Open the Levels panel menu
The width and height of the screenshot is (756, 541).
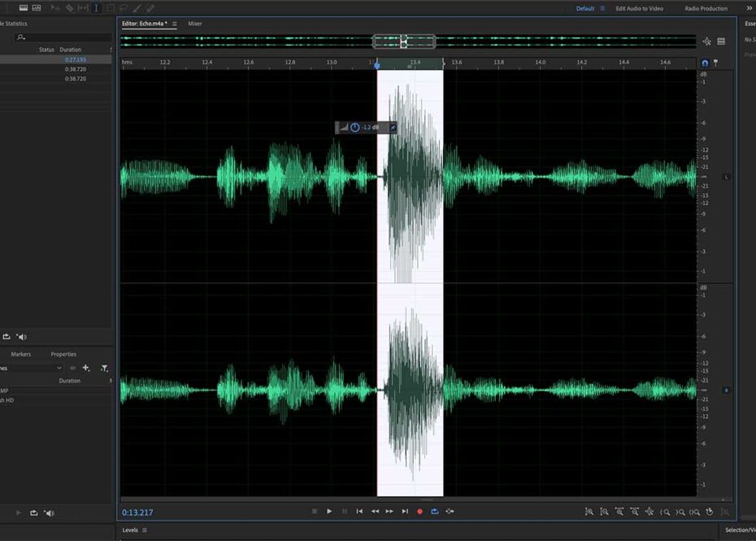click(145, 530)
